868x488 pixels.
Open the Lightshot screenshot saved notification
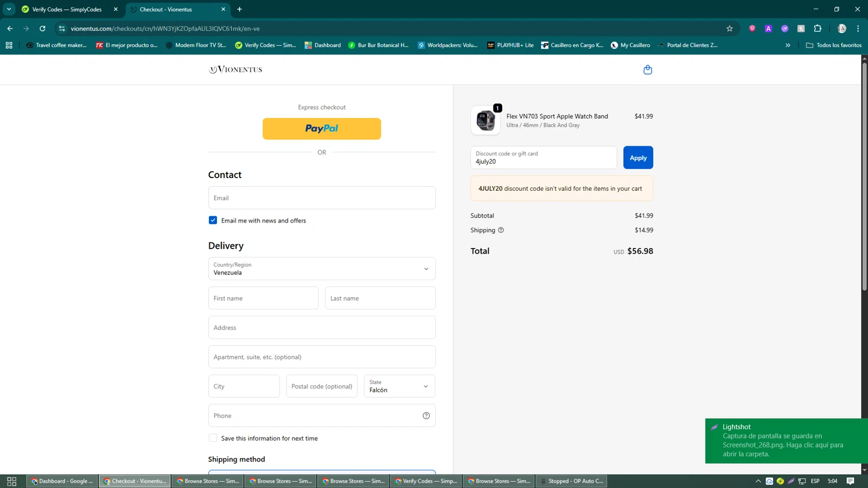tap(786, 441)
